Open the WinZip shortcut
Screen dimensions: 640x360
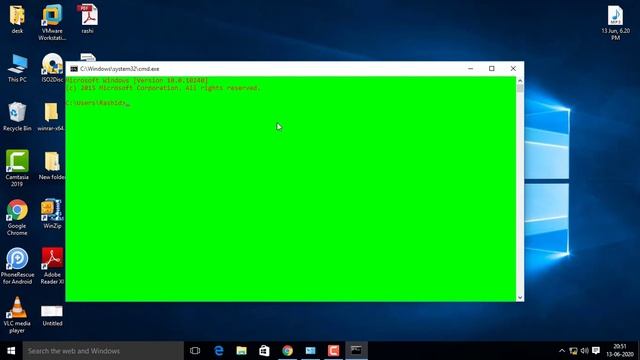52,214
